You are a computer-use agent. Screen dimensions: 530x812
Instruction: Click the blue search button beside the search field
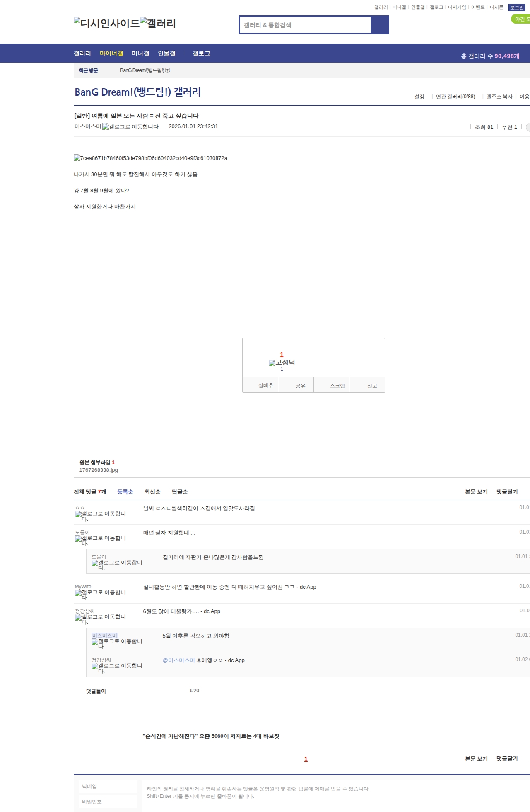pyautogui.click(x=380, y=25)
